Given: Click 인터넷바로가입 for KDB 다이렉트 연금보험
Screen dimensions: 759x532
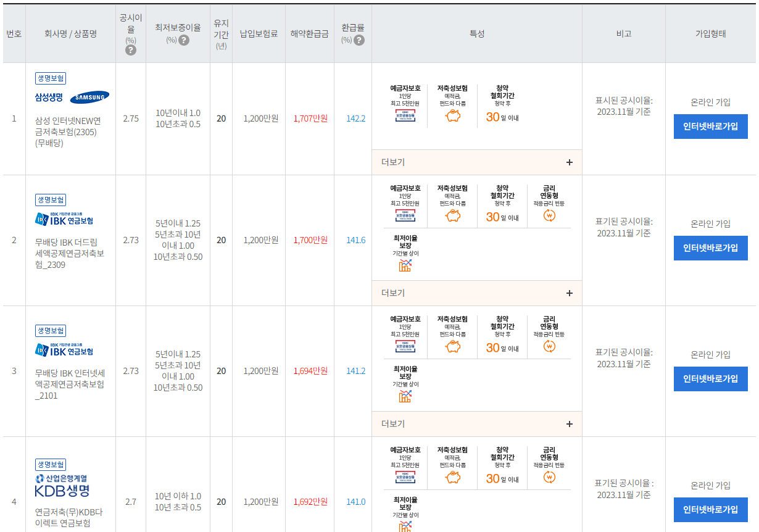Looking at the screenshot, I should pos(711,510).
